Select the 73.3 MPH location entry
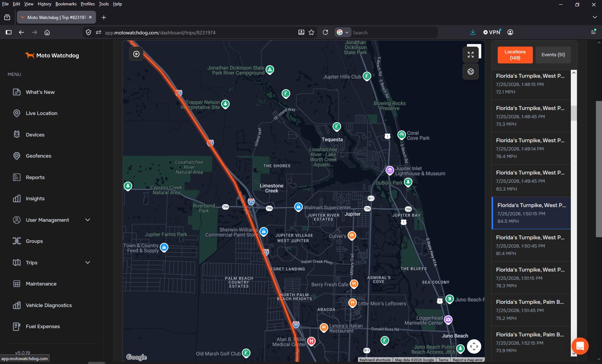Screen dimensions: 602x364 pos(531,116)
